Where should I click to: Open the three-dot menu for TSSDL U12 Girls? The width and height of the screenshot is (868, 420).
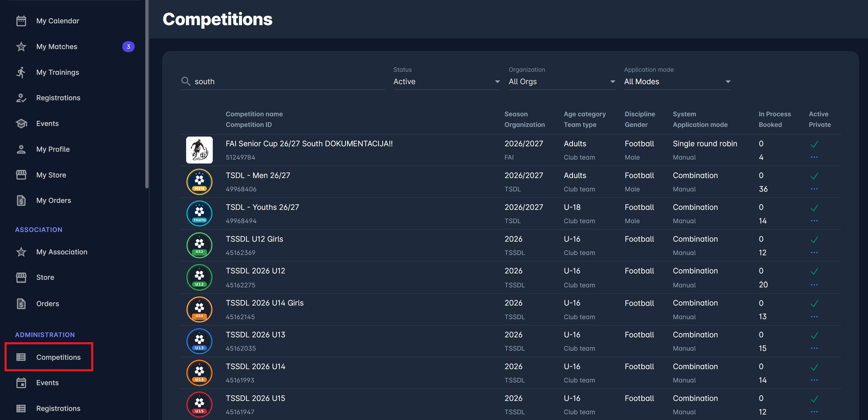pos(814,253)
